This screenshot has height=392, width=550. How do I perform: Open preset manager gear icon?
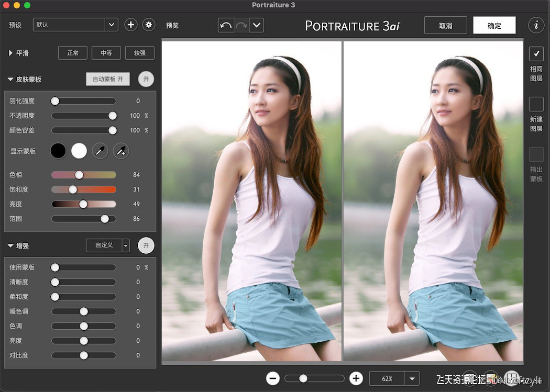pyautogui.click(x=149, y=25)
